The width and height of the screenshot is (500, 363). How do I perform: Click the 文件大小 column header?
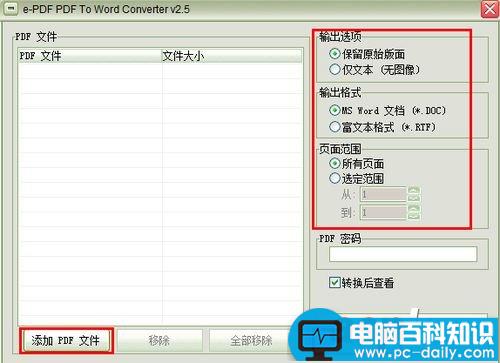[x=232, y=56]
